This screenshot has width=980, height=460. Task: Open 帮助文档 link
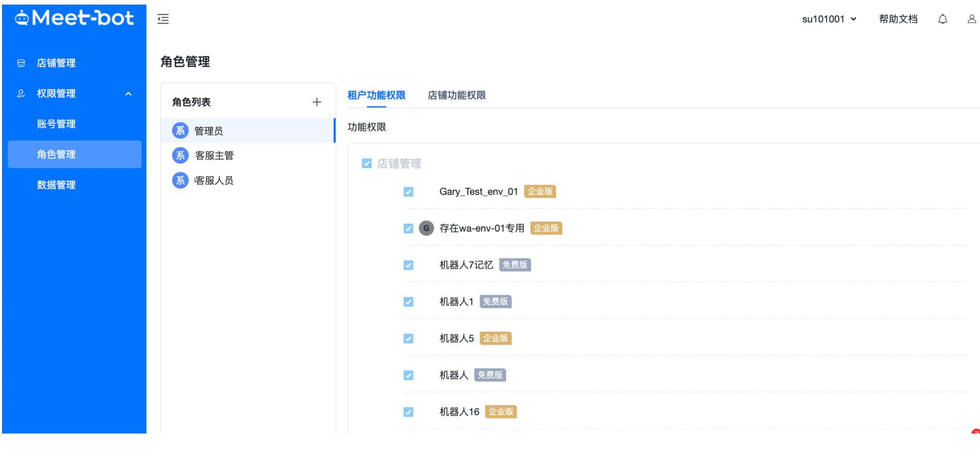(898, 19)
